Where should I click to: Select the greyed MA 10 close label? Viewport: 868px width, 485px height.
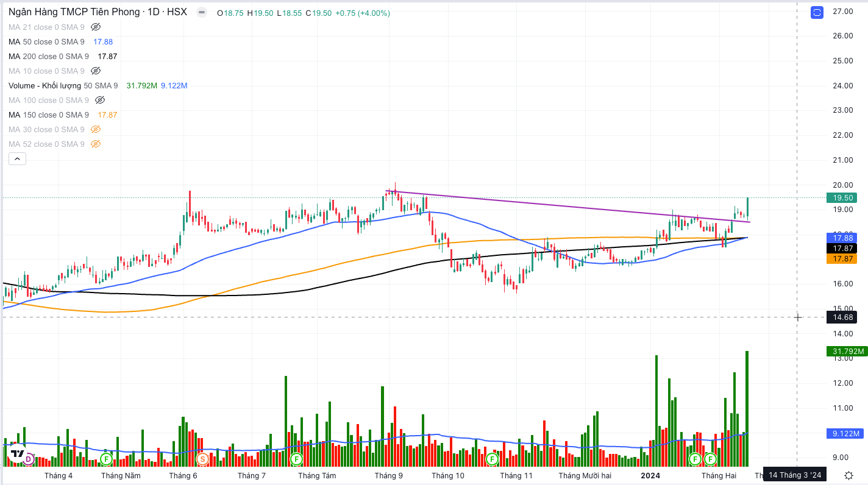(46, 71)
